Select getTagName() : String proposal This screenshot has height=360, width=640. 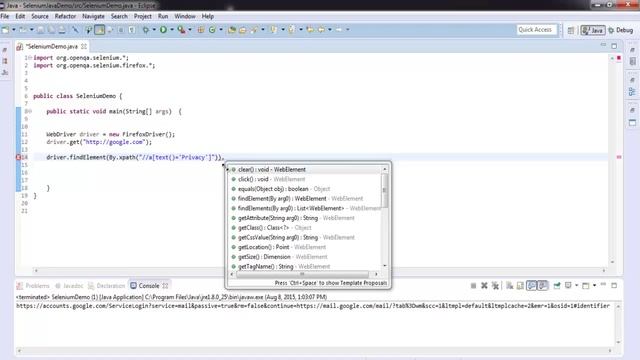pos(305,267)
